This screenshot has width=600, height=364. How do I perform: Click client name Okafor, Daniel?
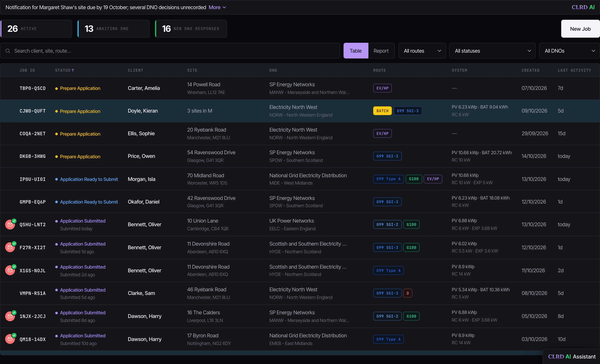(x=143, y=202)
